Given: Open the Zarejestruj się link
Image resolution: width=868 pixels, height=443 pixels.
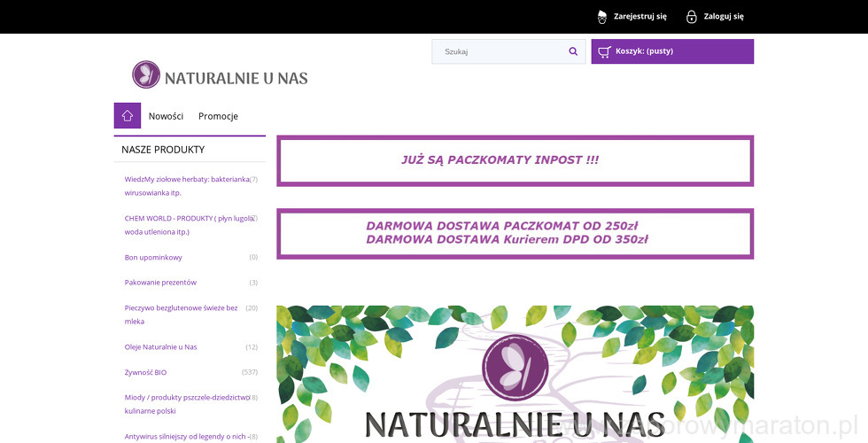Looking at the screenshot, I should [x=639, y=17].
